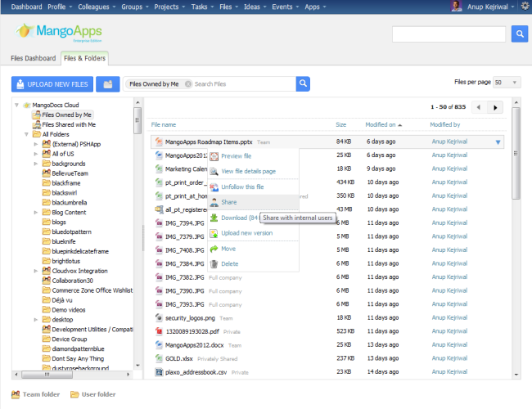Sort by File name column header
The width and height of the screenshot is (532, 409).
click(164, 125)
